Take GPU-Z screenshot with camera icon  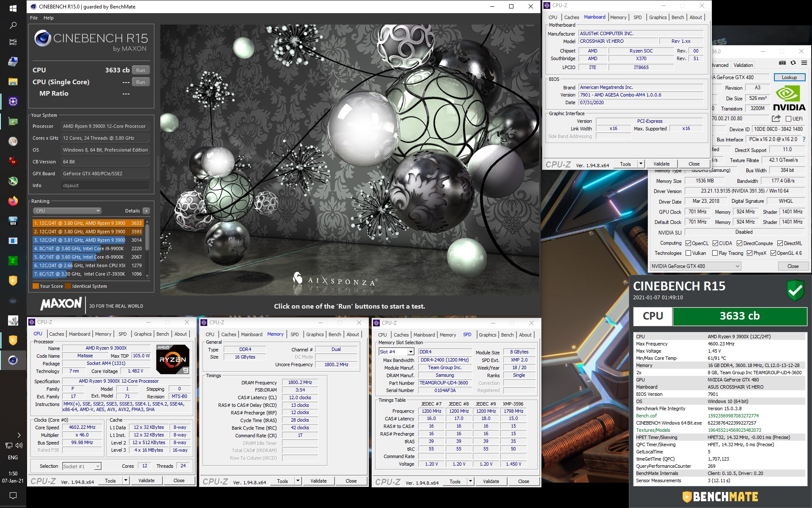pyautogui.click(x=782, y=63)
